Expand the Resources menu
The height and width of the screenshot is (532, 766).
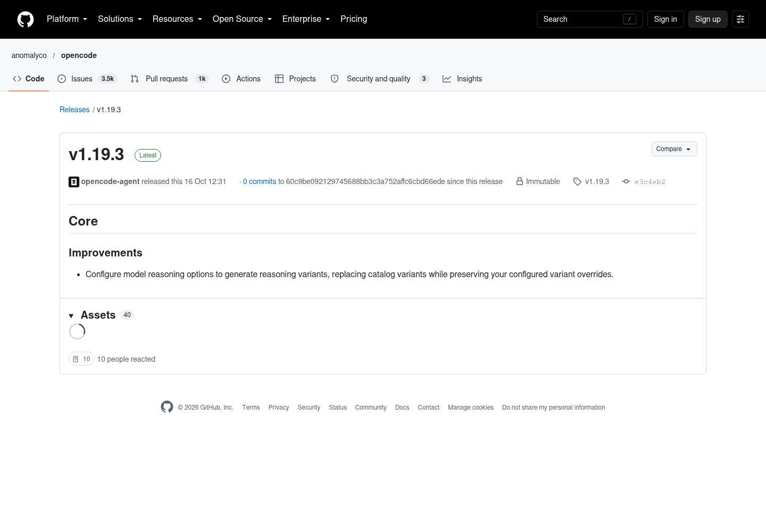[178, 19]
